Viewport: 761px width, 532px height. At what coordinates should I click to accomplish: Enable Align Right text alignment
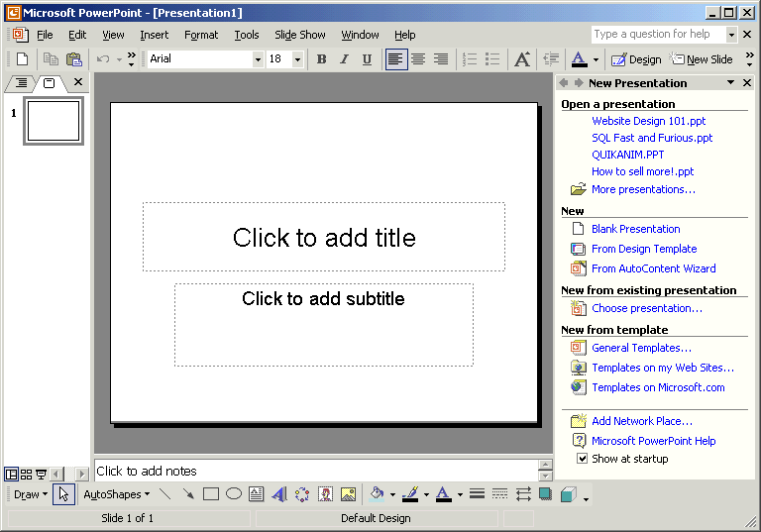pyautogui.click(x=441, y=59)
